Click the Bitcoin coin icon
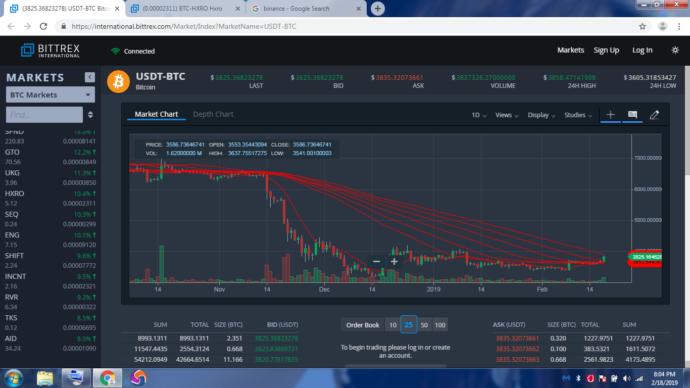Screen dimensions: 690x388 [118, 81]
